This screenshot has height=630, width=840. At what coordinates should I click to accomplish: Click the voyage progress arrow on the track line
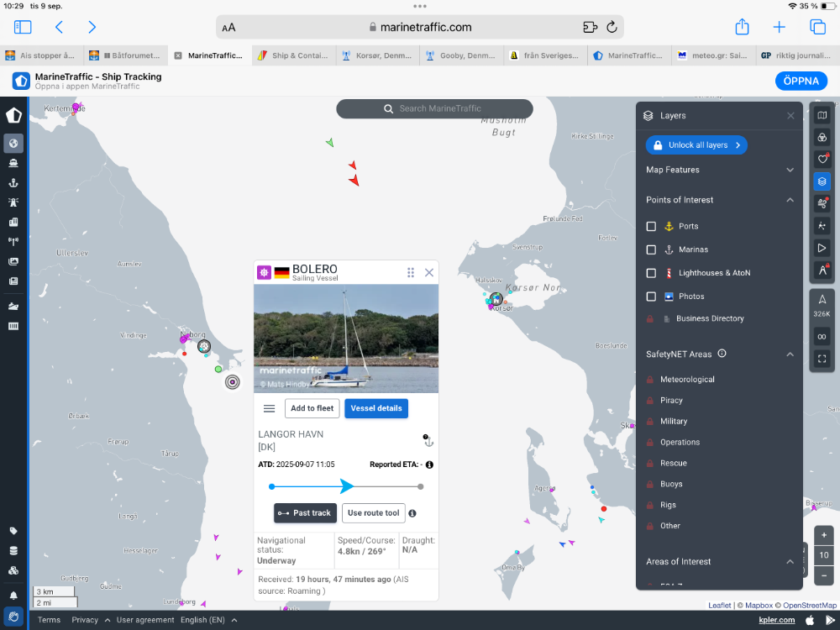click(347, 486)
